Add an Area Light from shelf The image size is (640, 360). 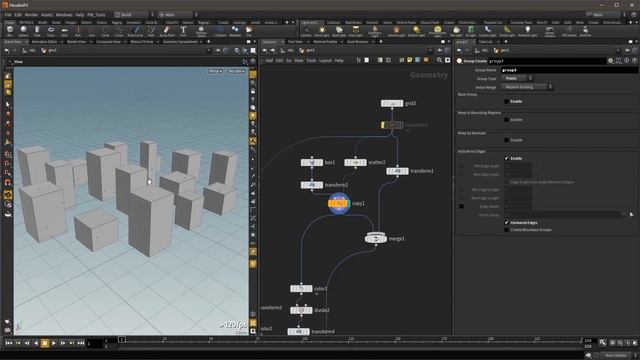(356, 31)
